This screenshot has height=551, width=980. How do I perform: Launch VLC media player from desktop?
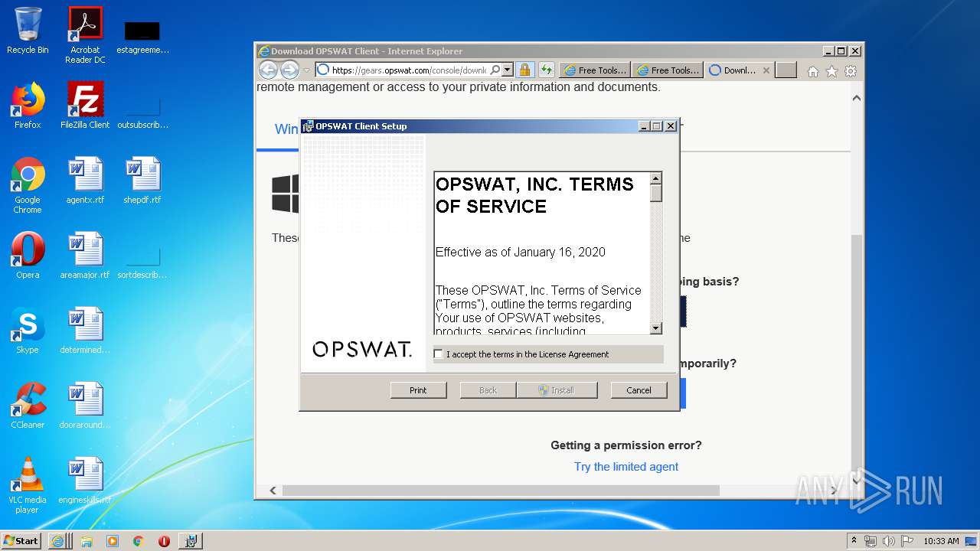pyautogui.click(x=28, y=485)
